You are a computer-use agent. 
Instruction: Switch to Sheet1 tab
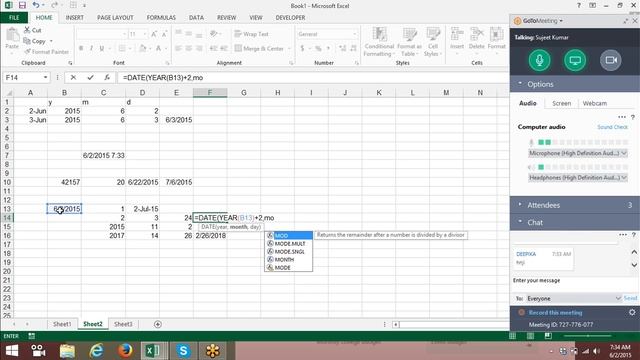[62, 324]
